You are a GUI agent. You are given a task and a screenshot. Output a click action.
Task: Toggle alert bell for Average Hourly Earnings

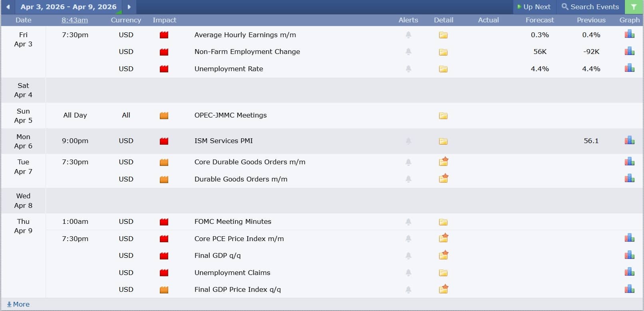coord(408,35)
